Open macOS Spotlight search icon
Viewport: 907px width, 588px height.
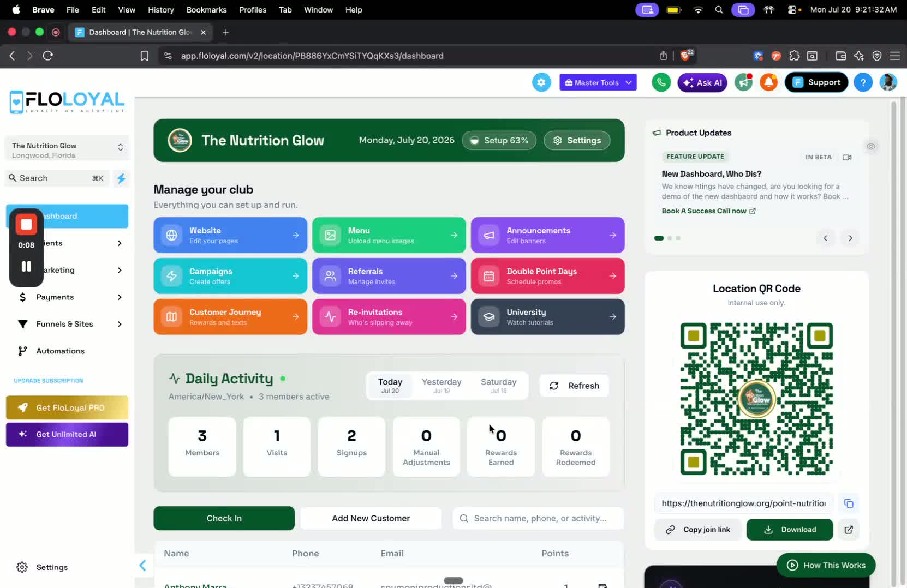click(719, 10)
